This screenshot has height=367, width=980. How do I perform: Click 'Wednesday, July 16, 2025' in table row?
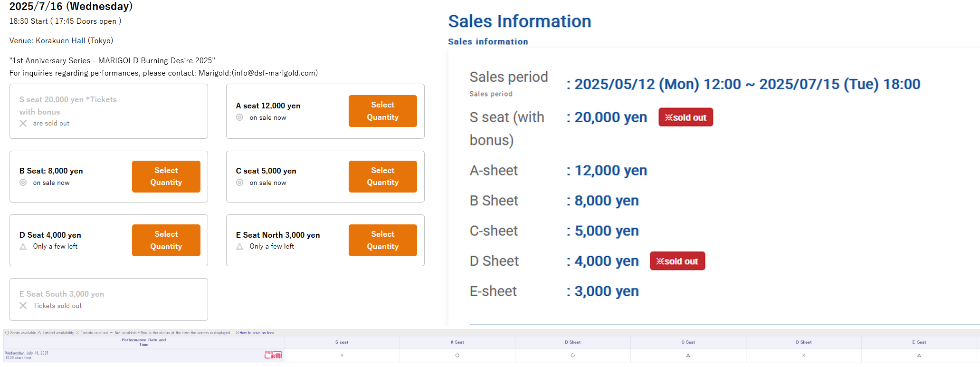(27, 353)
